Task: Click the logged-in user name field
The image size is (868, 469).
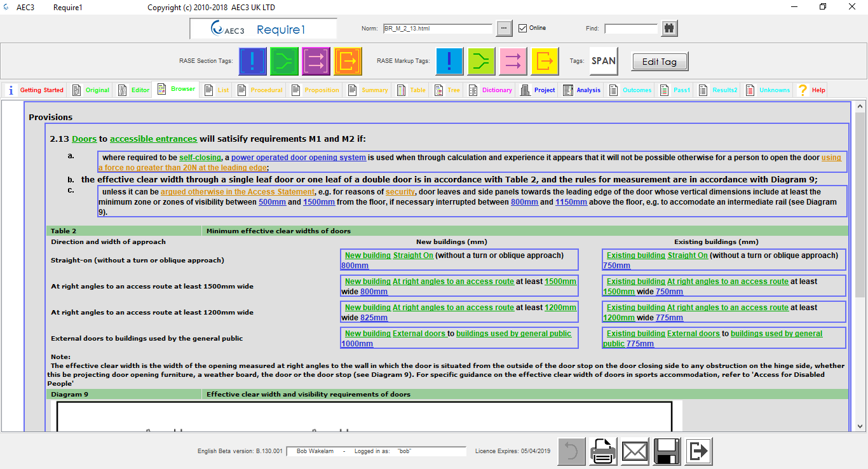Action: [376, 451]
